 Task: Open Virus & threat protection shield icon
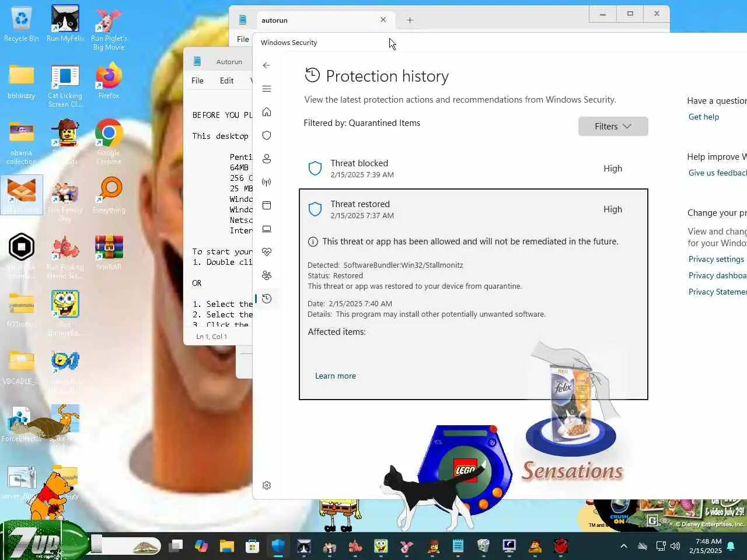267,135
